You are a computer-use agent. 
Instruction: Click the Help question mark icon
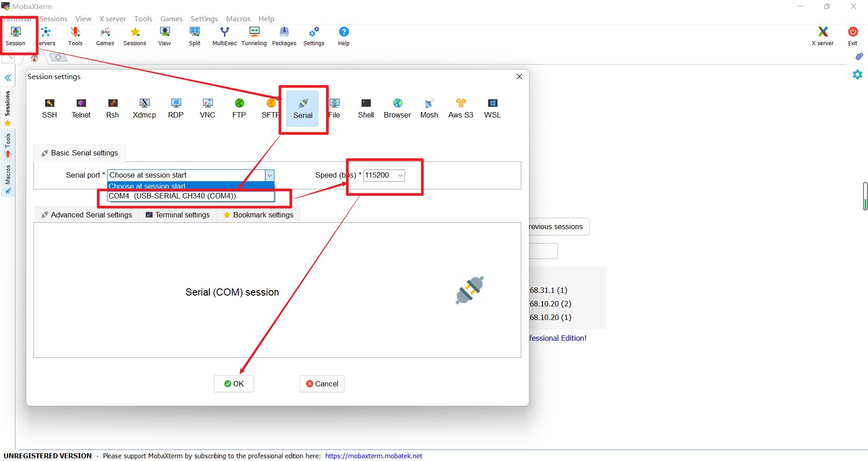(344, 36)
